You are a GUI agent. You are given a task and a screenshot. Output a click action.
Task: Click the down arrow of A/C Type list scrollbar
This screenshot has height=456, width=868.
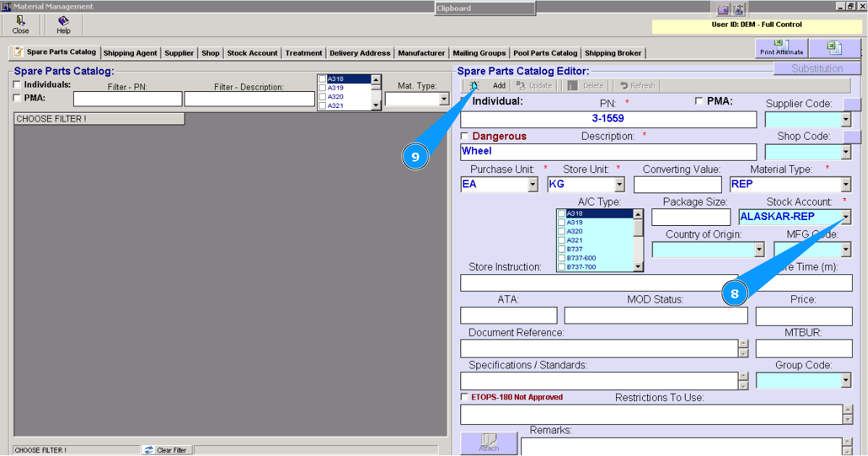[x=639, y=267]
